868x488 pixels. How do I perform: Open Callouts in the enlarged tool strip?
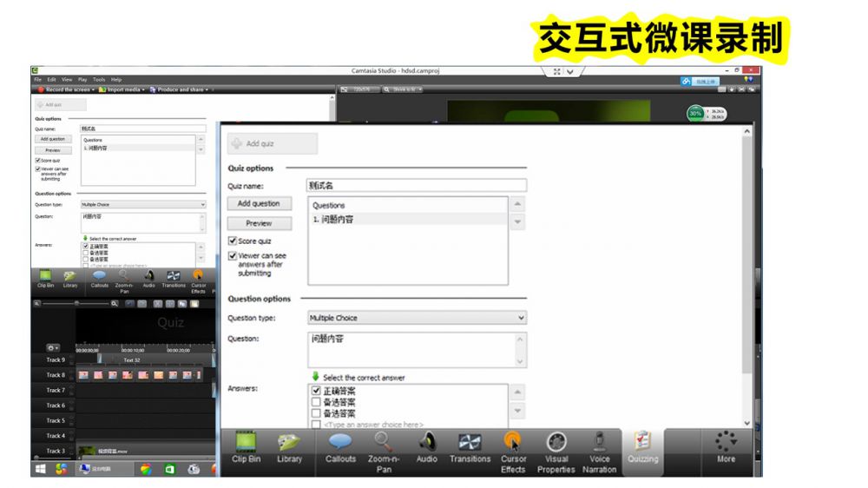[x=340, y=448]
